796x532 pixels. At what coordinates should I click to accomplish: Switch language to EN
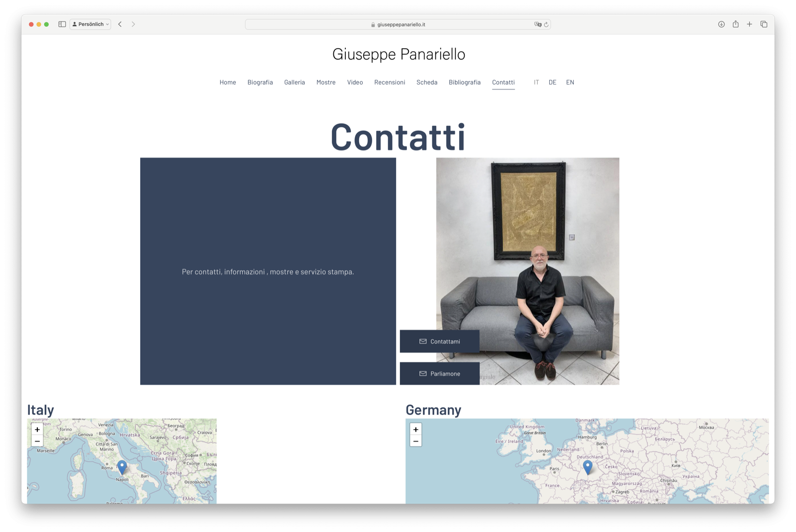pyautogui.click(x=570, y=83)
